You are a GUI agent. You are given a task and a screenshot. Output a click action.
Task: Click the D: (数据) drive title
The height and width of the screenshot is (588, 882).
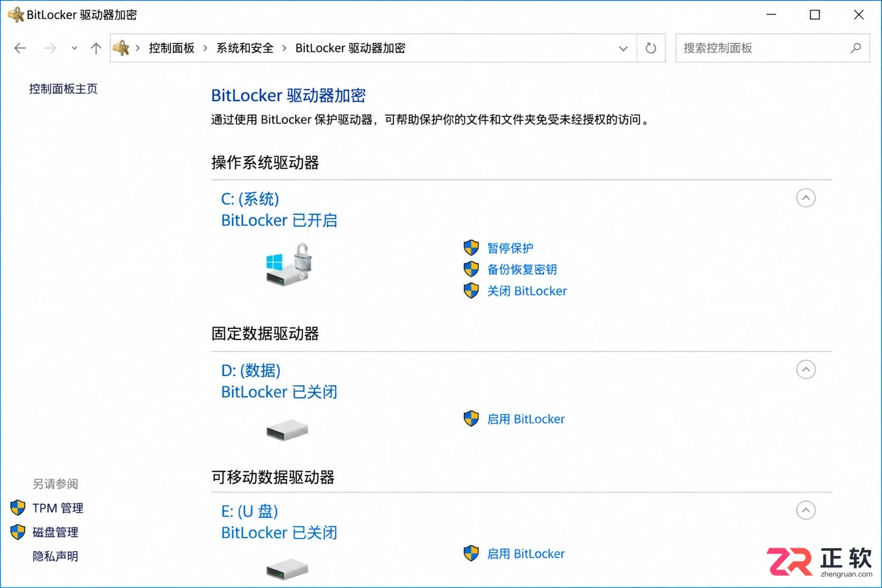(x=251, y=371)
